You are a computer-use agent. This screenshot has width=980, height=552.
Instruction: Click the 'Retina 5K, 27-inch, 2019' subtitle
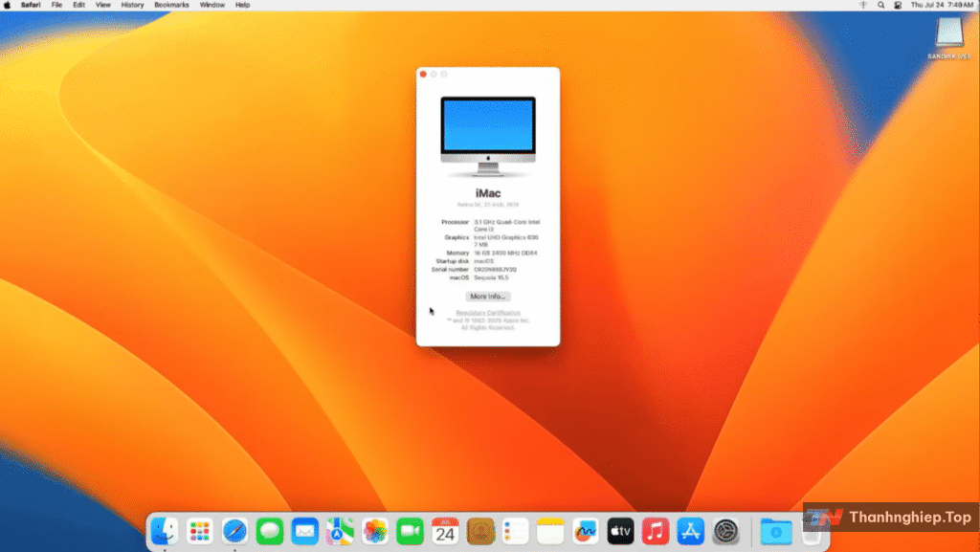pos(488,205)
